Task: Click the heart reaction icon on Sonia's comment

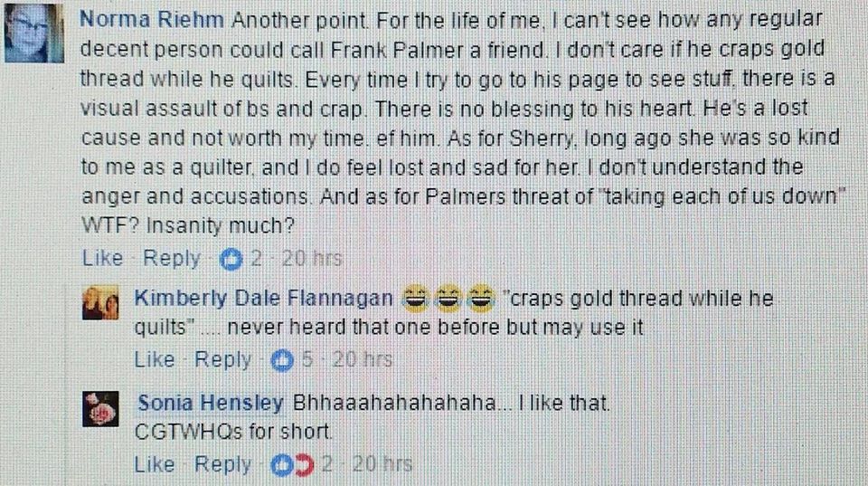Action: [305, 465]
